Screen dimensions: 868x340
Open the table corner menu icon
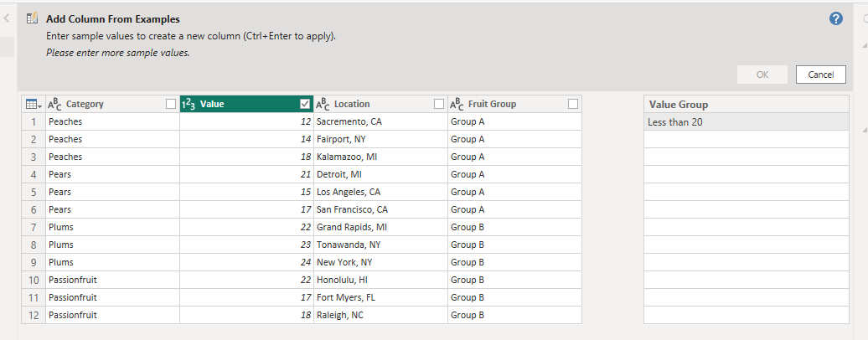[x=33, y=104]
